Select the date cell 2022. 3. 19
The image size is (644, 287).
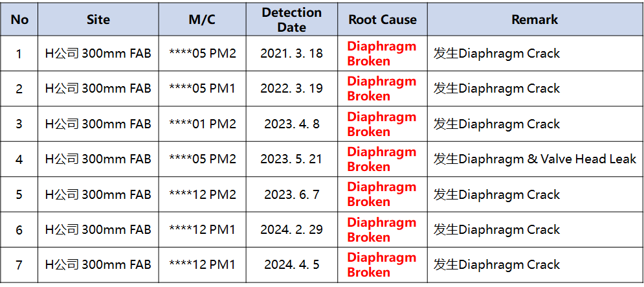pyautogui.click(x=291, y=88)
